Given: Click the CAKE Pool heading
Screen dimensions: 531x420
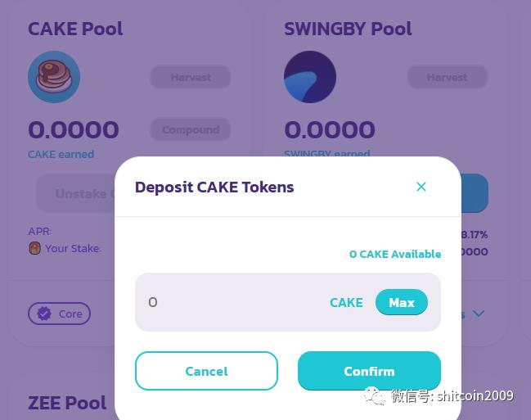Looking at the screenshot, I should [x=75, y=29].
